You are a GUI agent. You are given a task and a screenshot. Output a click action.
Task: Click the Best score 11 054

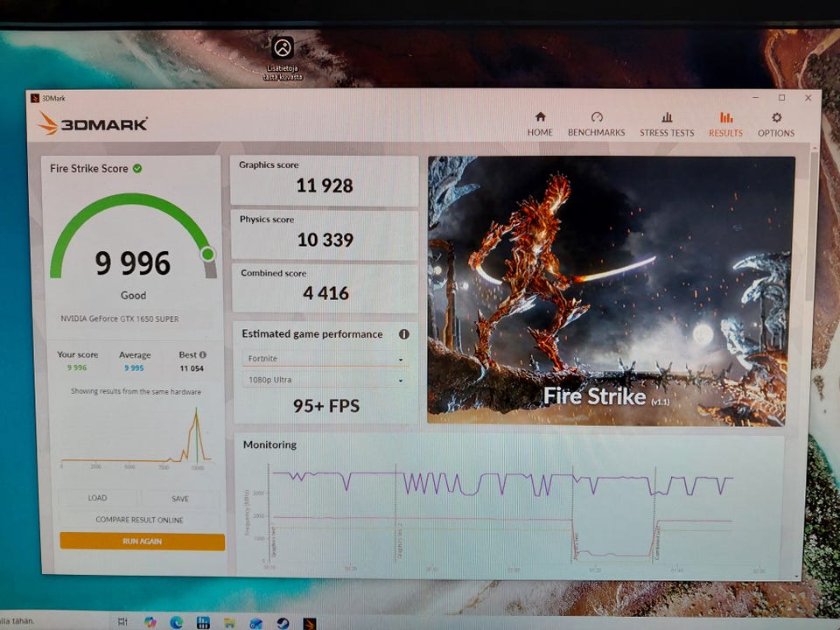point(192,368)
